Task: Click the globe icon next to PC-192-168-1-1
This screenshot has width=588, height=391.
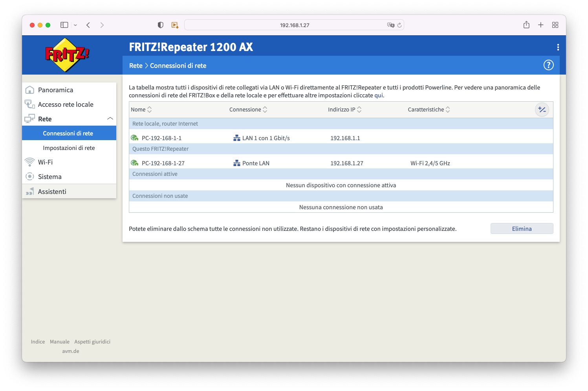Action: click(135, 138)
